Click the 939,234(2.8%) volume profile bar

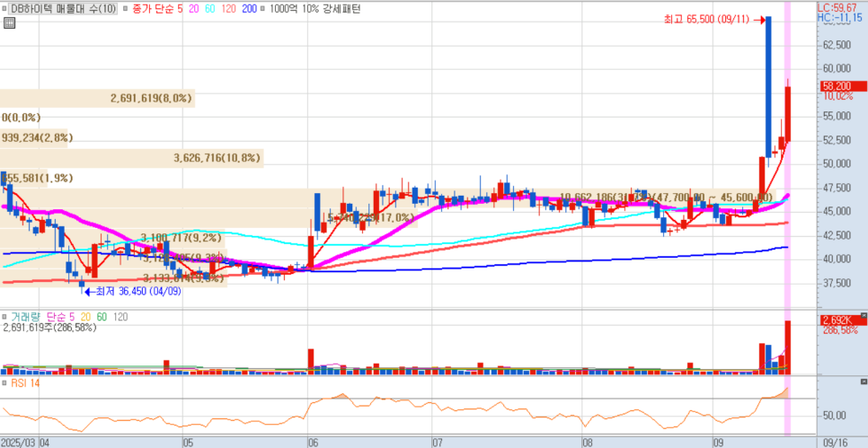click(x=34, y=137)
